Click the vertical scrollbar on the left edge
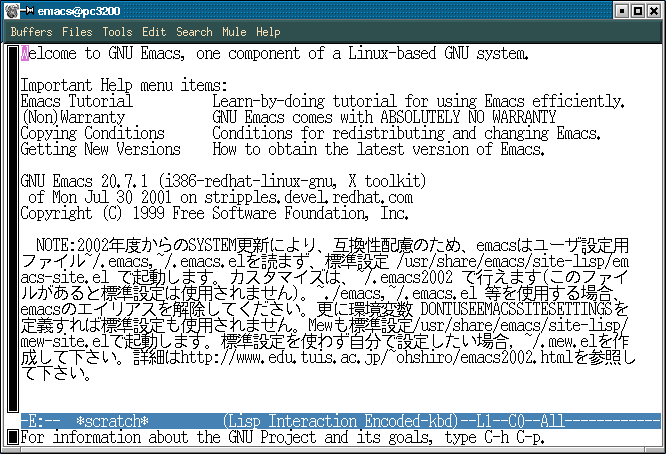Screen dimensions: 666x454 (13, 229)
